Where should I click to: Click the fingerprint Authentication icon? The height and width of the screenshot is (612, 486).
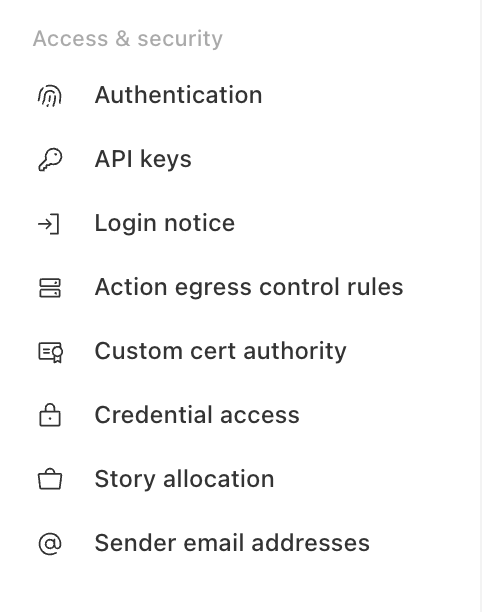tap(50, 96)
